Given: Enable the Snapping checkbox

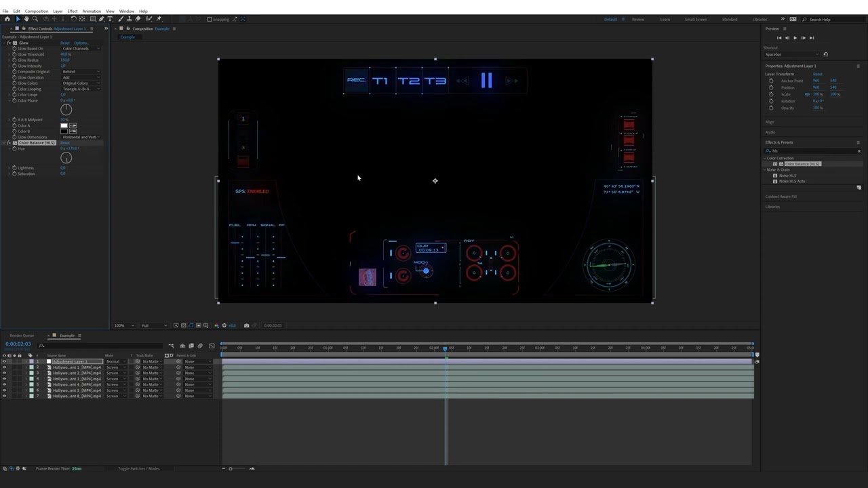Looking at the screenshot, I should click(x=210, y=19).
